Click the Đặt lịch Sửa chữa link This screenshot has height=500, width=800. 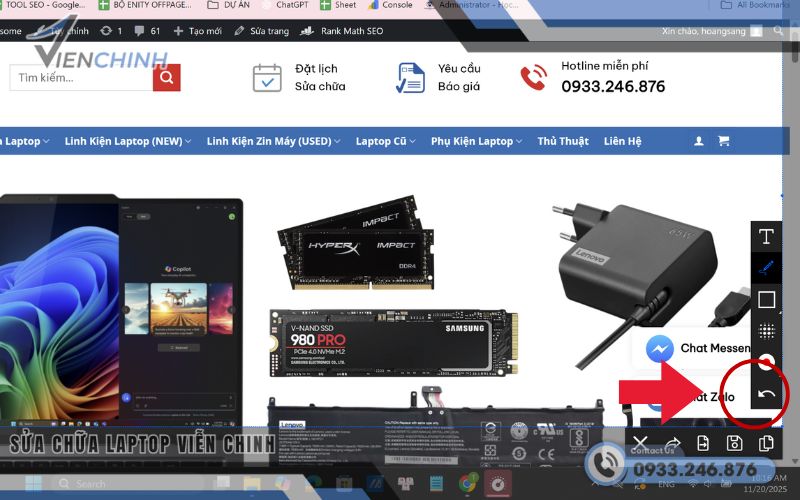(320, 78)
